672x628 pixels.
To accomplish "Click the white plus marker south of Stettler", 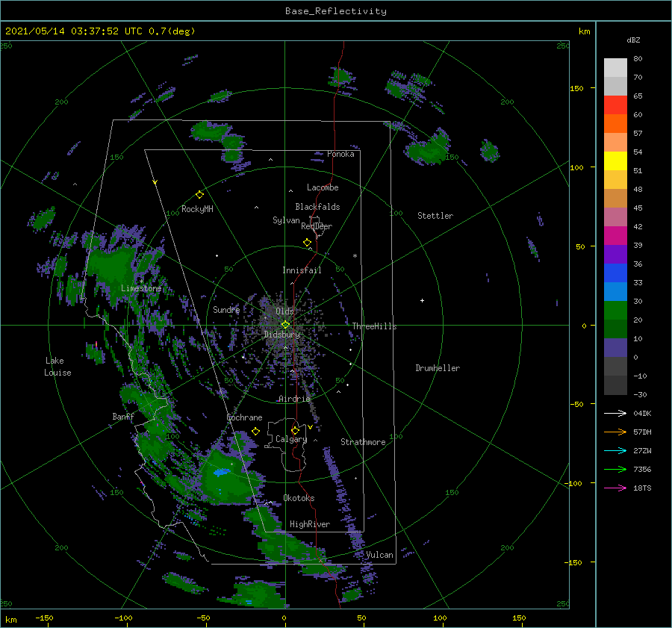I will 422,300.
